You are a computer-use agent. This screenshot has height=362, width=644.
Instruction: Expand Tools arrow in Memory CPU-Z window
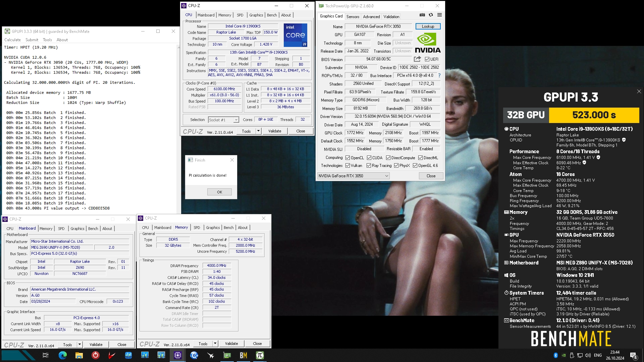(x=215, y=344)
